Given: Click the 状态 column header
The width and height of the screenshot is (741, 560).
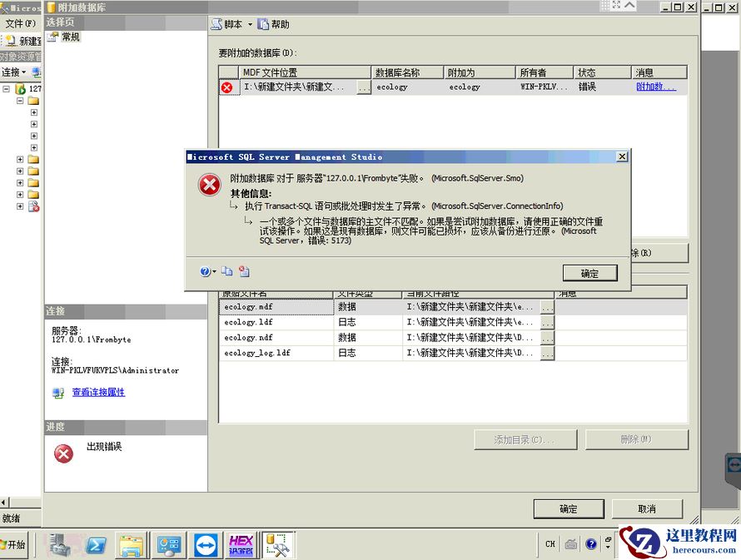Looking at the screenshot, I should tap(603, 72).
